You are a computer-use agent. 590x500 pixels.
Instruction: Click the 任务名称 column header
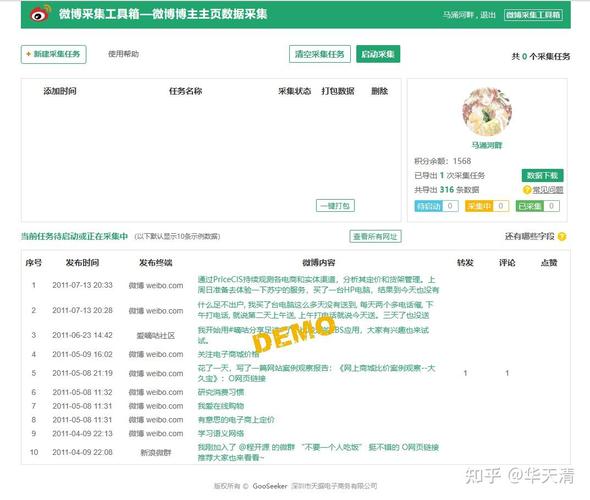pyautogui.click(x=186, y=91)
